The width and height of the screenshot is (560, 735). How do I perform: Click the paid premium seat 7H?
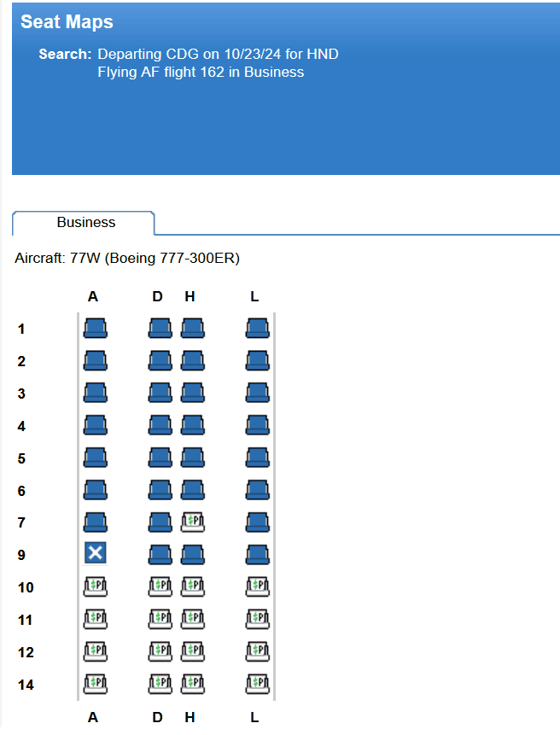point(192,522)
